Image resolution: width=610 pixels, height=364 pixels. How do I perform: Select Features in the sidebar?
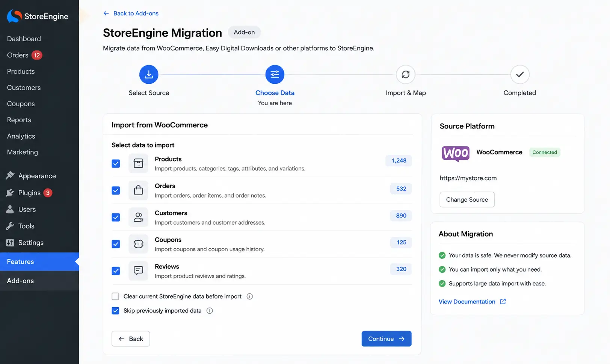coord(39,261)
